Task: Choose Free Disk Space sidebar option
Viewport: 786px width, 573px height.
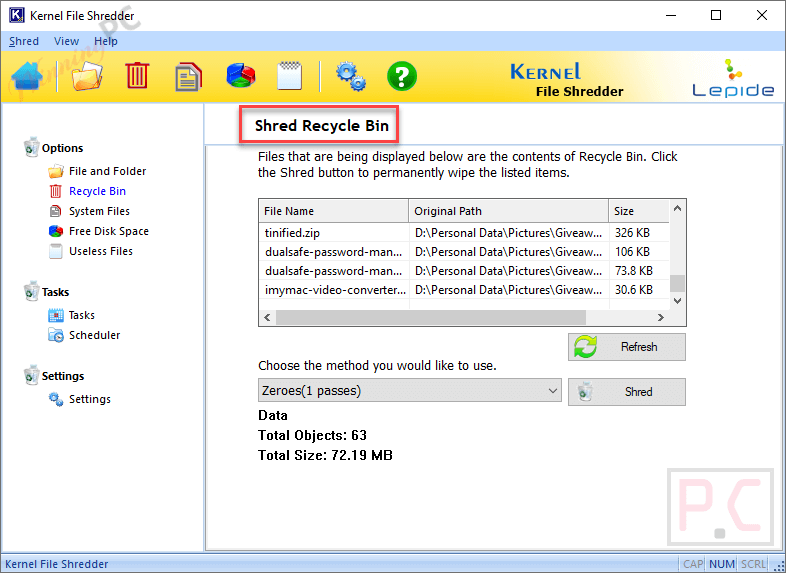Action: [x=99, y=232]
